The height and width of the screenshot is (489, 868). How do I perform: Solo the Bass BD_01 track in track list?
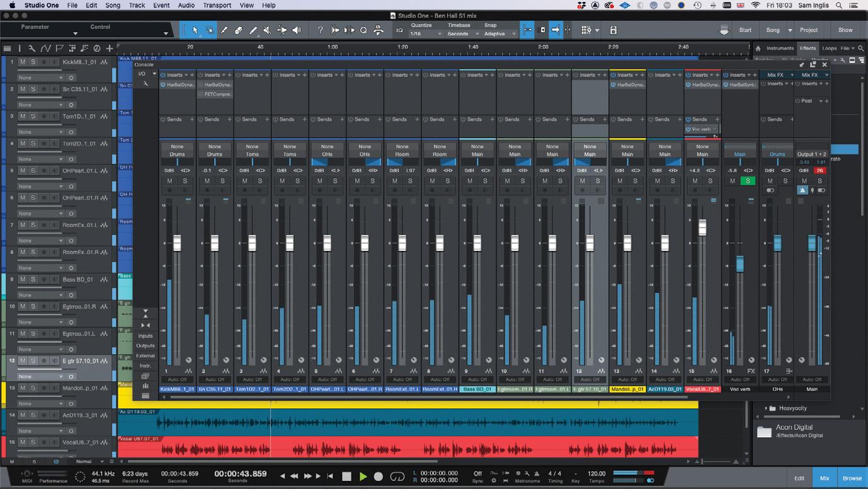(33, 279)
